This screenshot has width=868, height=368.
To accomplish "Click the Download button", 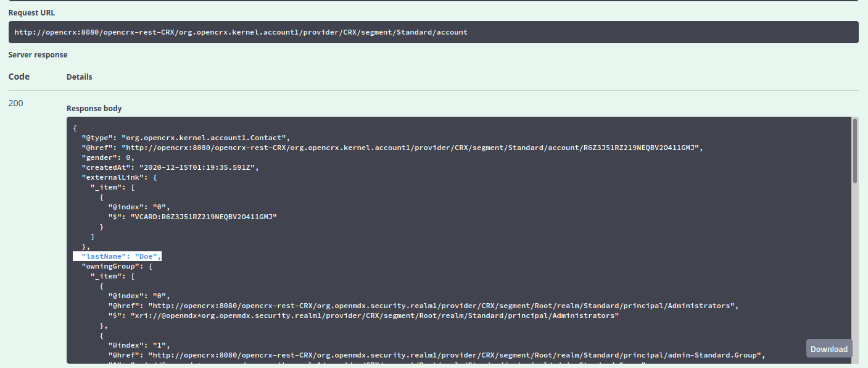I will [x=829, y=349].
